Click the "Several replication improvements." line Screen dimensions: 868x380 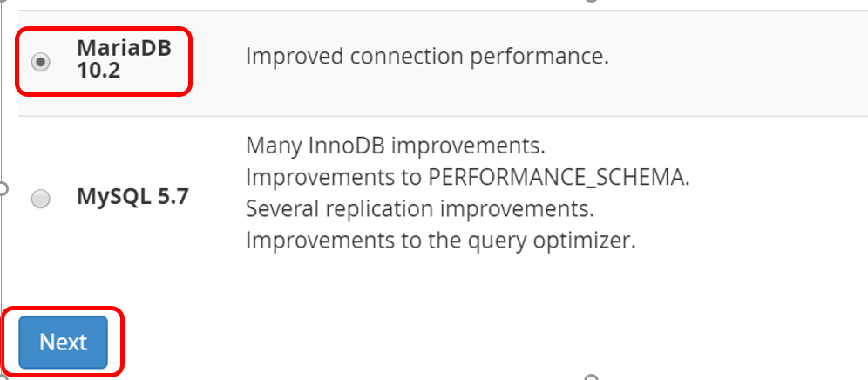pos(419,209)
